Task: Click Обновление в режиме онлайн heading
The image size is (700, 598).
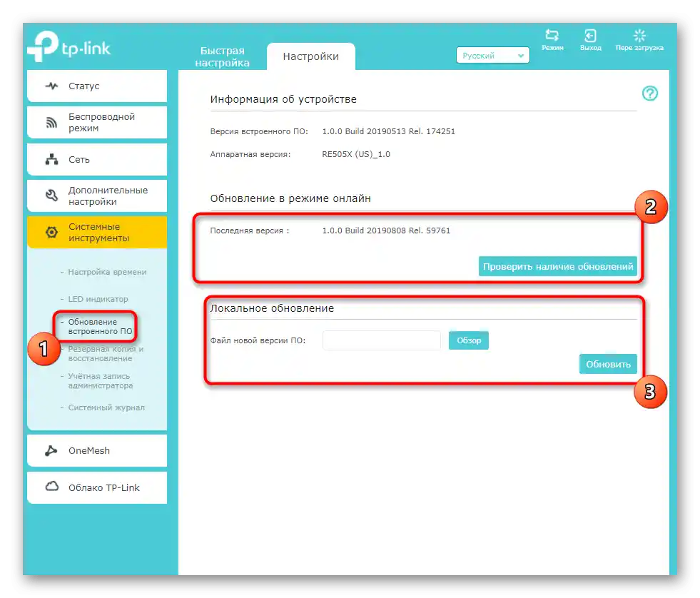Action: click(x=290, y=198)
